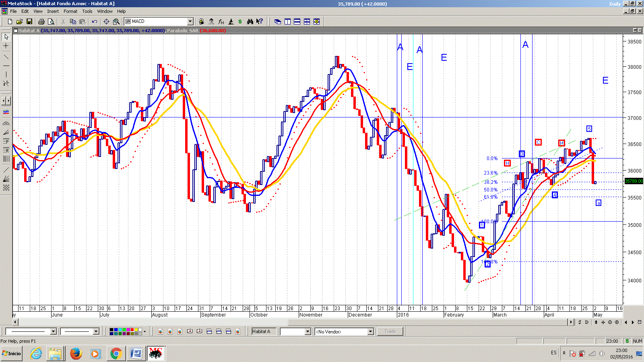The width and height of the screenshot is (644, 362).
Task: Click the New document icon
Action: click(x=10, y=21)
